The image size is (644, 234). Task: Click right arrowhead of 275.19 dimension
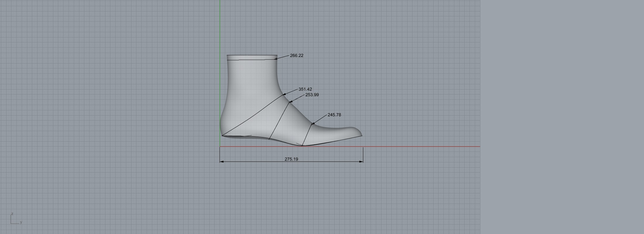coord(361,161)
